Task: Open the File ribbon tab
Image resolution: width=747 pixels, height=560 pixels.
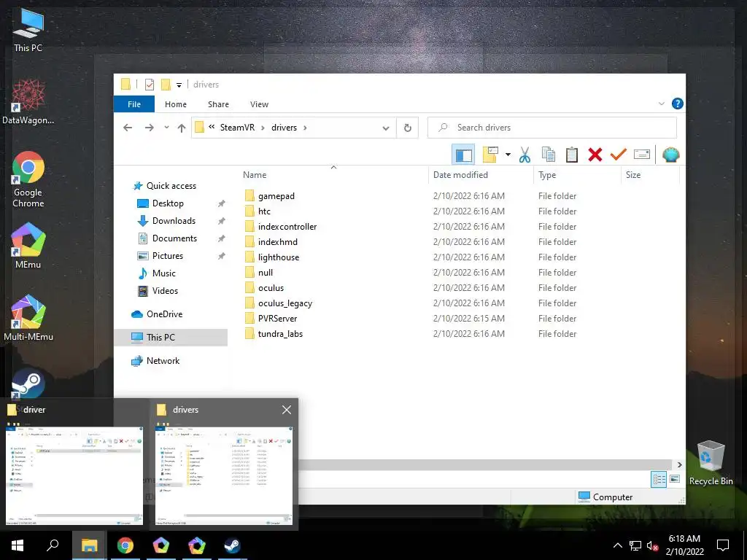Action: point(134,104)
